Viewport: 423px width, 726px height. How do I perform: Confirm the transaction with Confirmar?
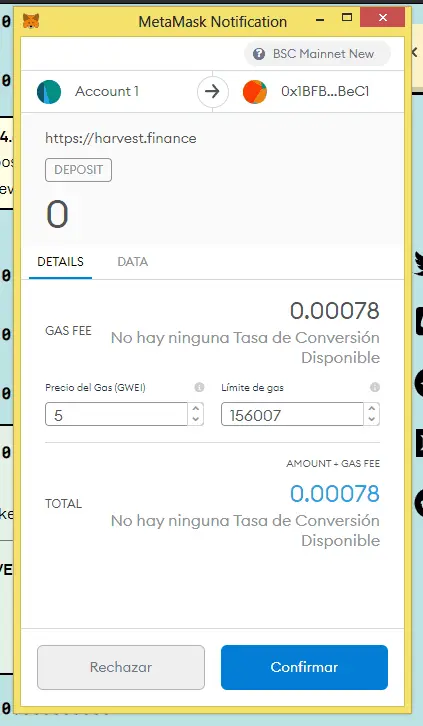[x=305, y=667]
